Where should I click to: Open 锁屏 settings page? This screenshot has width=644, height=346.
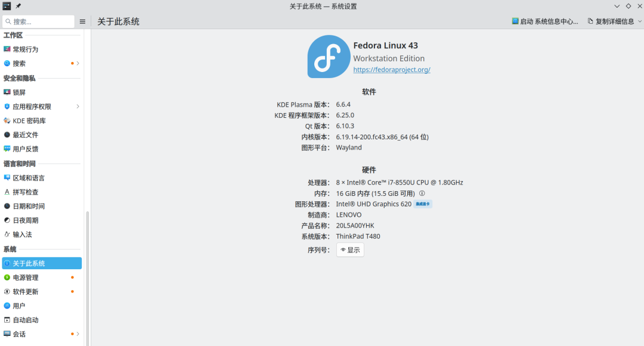point(42,92)
